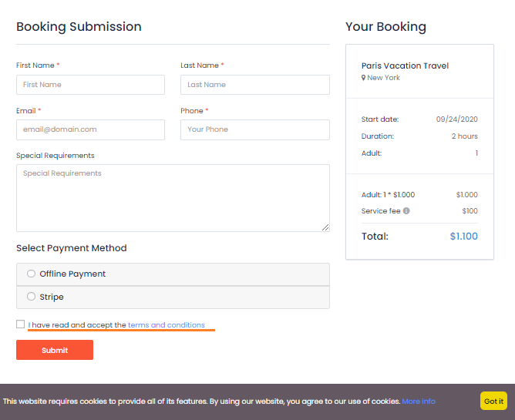
Task: Select the Email input field
Action: click(x=90, y=129)
